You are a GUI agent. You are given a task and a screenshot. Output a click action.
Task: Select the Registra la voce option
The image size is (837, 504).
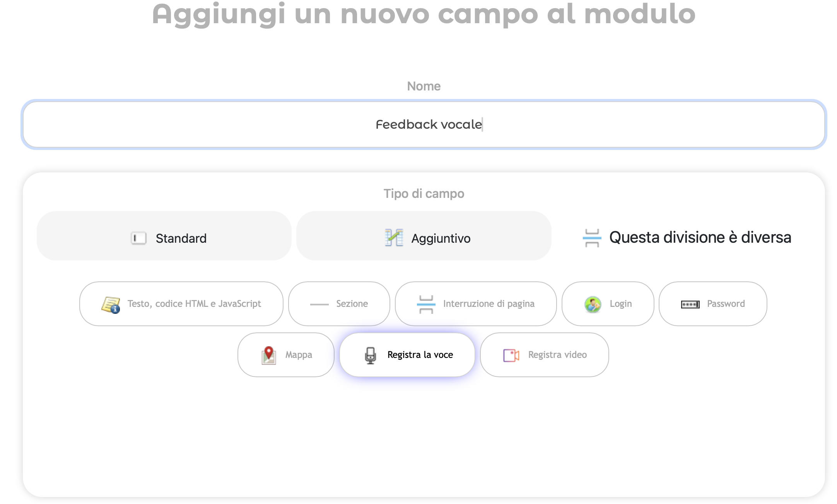pyautogui.click(x=407, y=355)
